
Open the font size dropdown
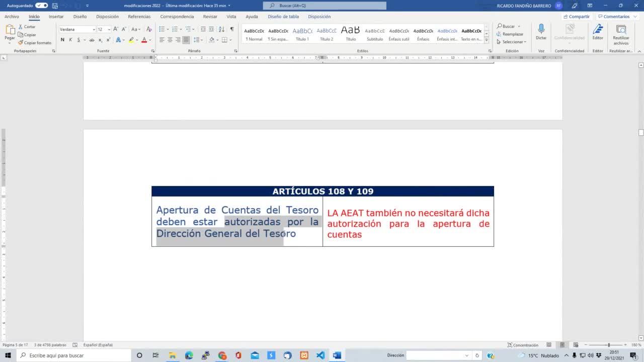pos(108,30)
